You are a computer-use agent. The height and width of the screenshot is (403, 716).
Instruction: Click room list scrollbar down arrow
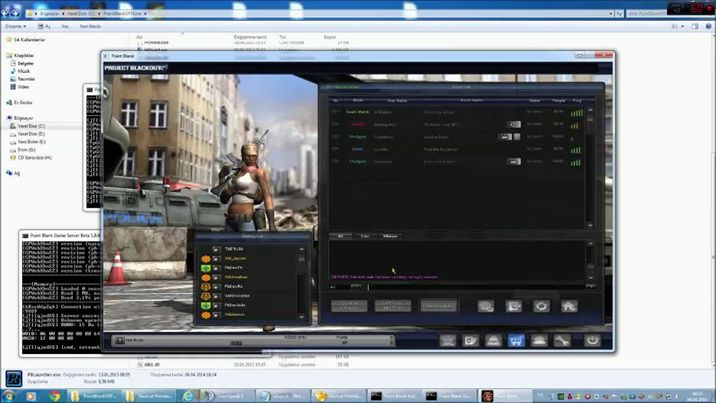[x=590, y=225]
